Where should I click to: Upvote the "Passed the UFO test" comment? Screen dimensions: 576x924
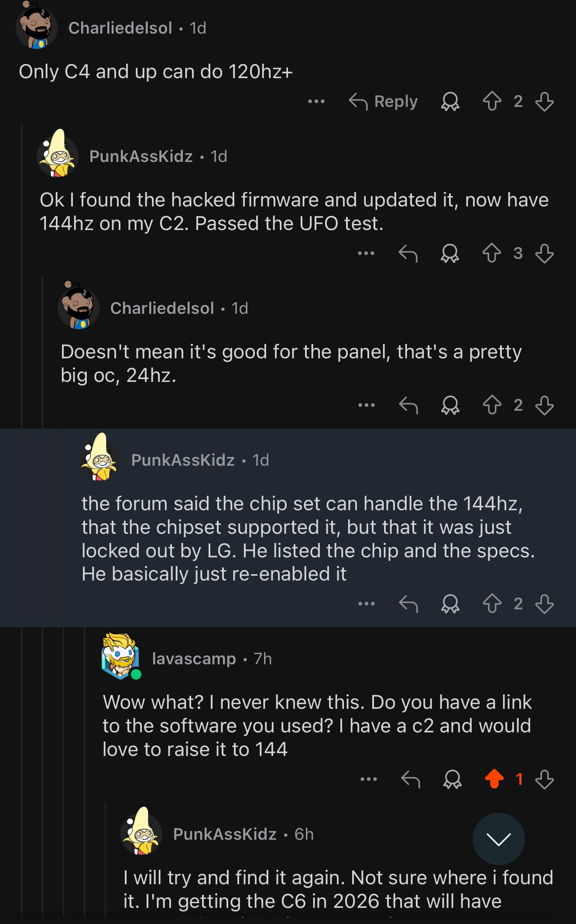[492, 253]
